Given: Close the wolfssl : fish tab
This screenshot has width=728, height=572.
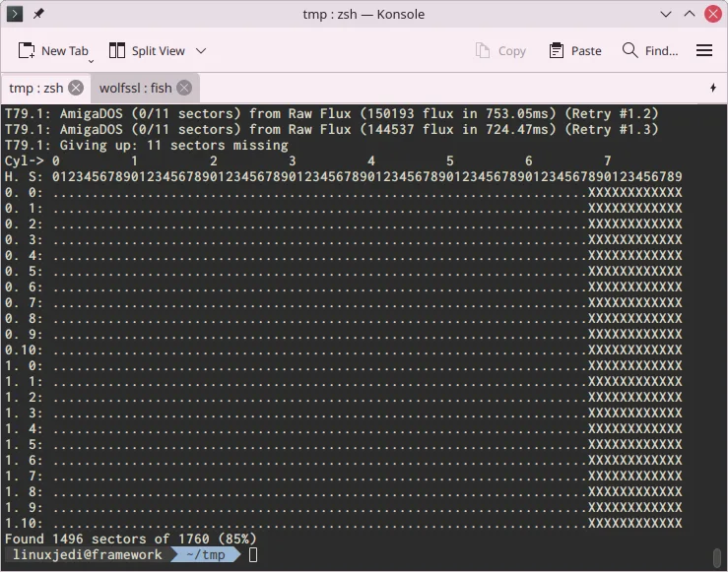Looking at the screenshot, I should click(184, 88).
